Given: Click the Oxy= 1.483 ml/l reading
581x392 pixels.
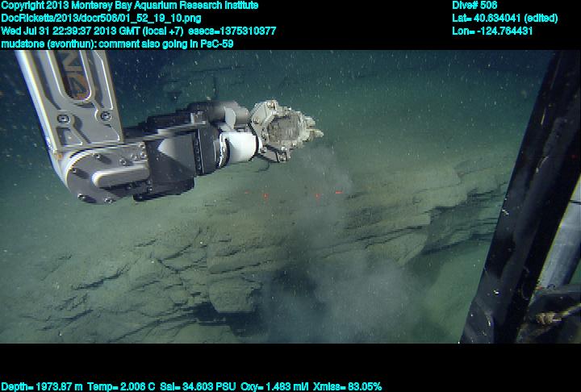Looking at the screenshot, I should point(271,386).
